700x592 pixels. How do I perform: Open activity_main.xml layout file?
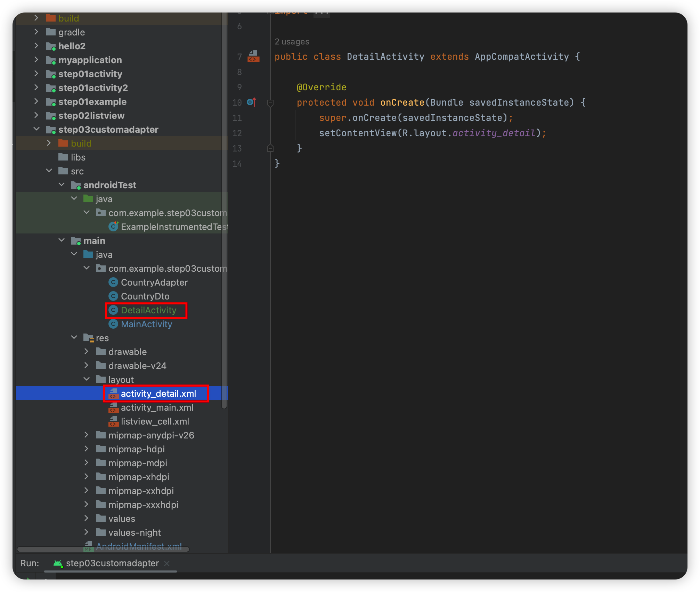click(x=157, y=407)
